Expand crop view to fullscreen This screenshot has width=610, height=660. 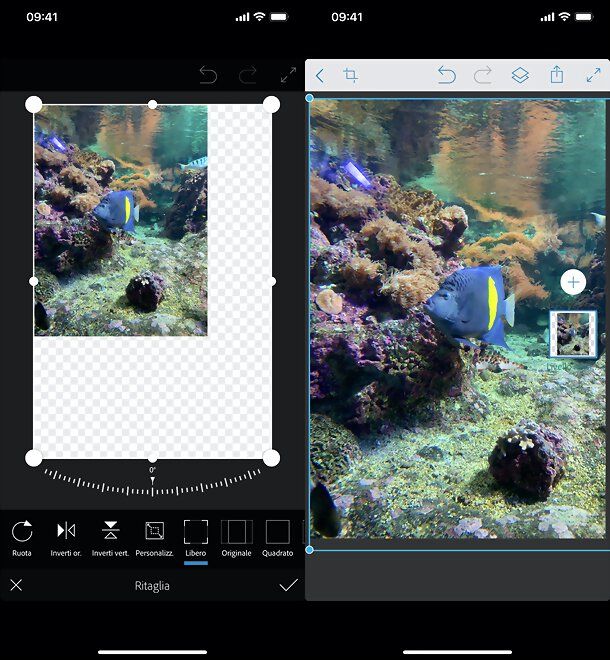[288, 75]
